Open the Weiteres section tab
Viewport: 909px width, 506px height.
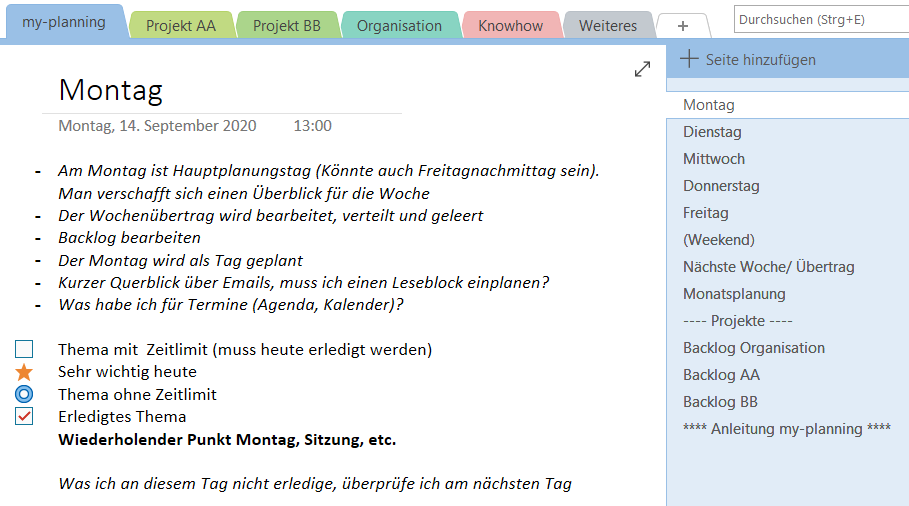(x=607, y=26)
